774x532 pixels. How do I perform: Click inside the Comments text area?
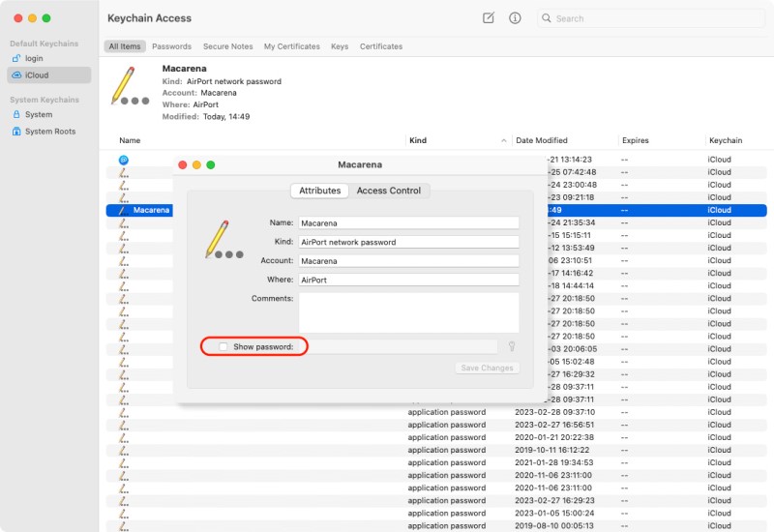pyautogui.click(x=408, y=312)
